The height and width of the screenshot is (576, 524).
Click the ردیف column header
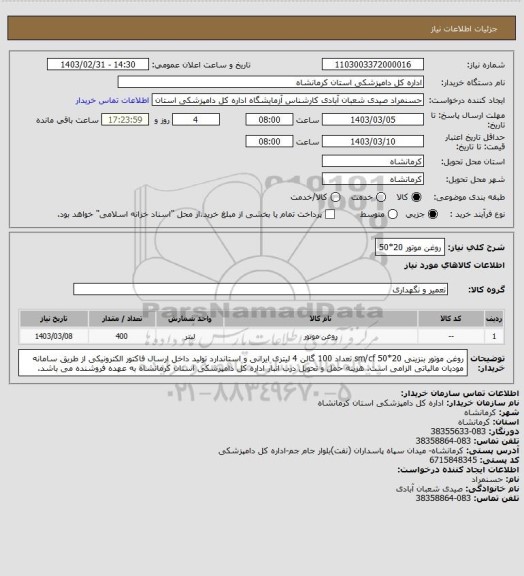pyautogui.click(x=494, y=318)
